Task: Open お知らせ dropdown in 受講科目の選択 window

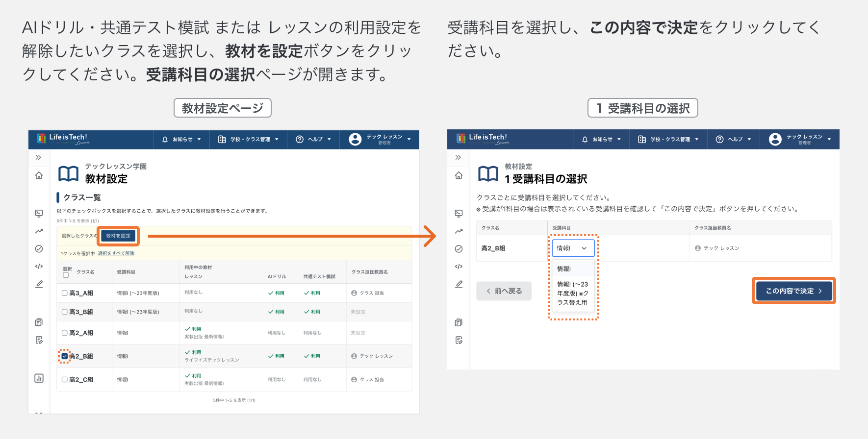Action: click(601, 140)
